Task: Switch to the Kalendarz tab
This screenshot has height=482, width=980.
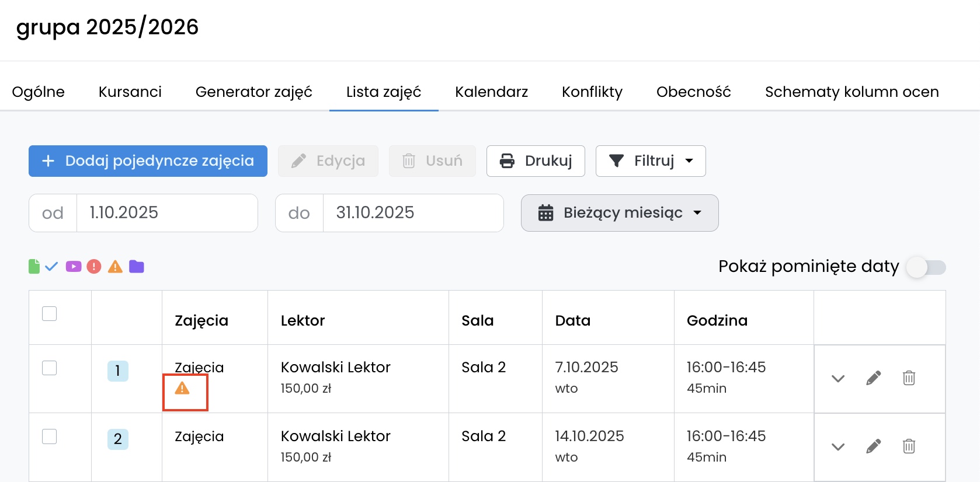Action: point(491,92)
